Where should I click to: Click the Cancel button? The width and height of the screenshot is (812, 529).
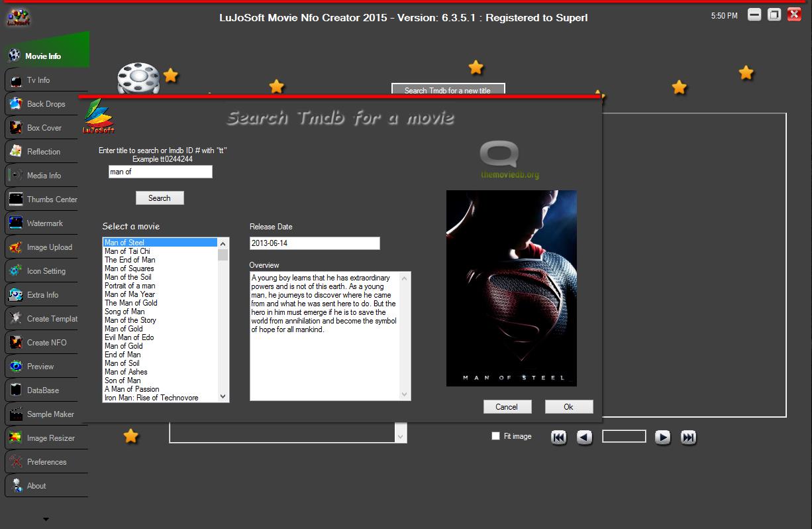click(507, 407)
